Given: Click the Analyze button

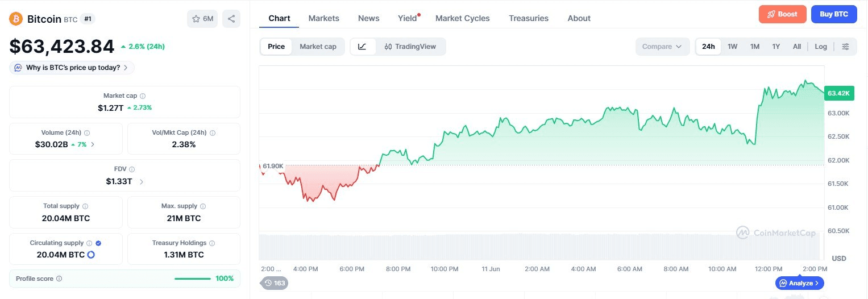Looking at the screenshot, I should pos(799,283).
